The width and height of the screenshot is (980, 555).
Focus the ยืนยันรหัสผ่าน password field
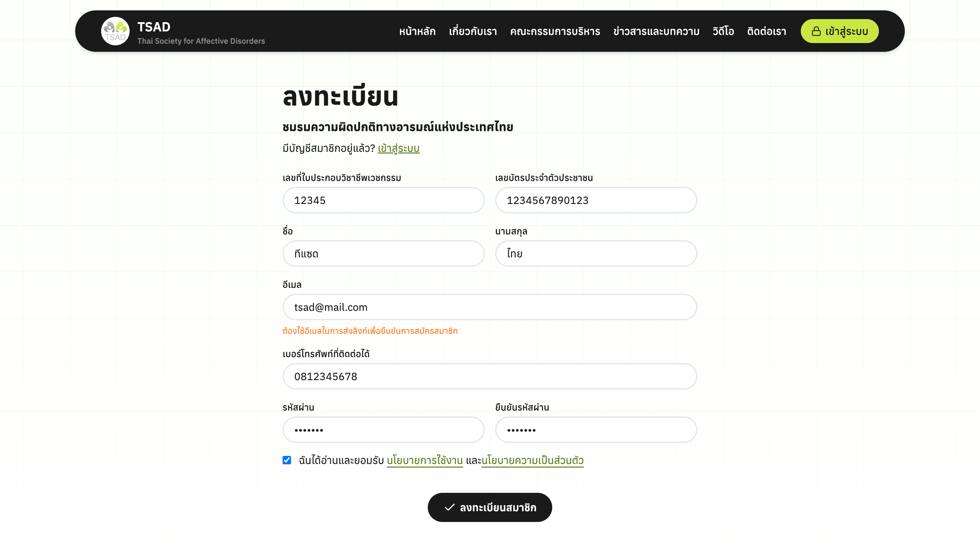pyautogui.click(x=596, y=430)
